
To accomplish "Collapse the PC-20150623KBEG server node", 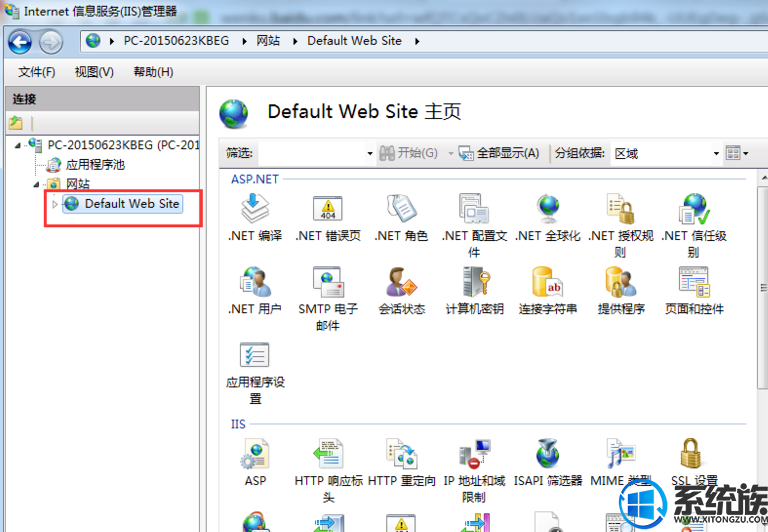I will pos(18,145).
